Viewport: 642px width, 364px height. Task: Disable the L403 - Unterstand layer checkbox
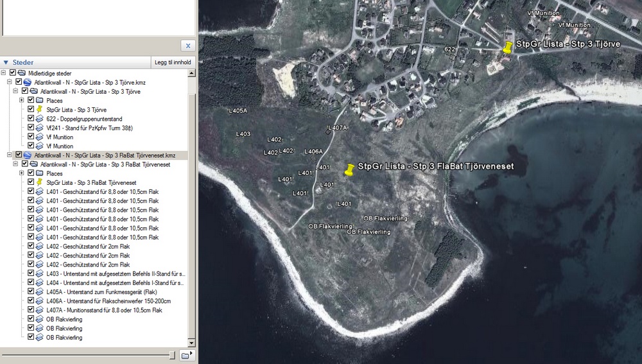tap(30, 273)
